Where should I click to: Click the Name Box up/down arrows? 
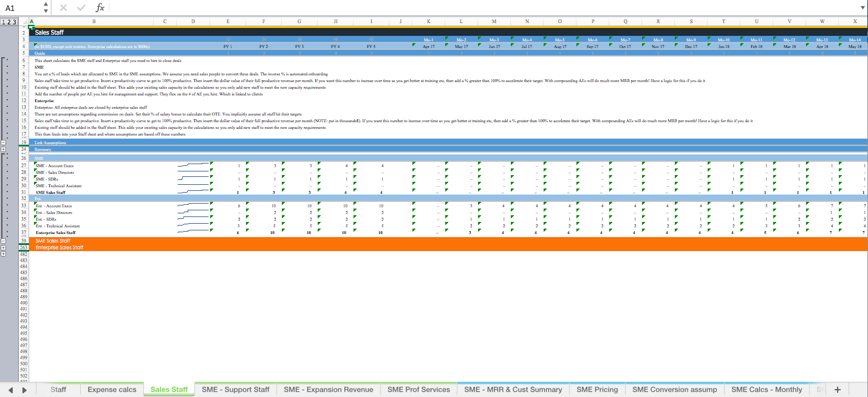click(x=46, y=8)
